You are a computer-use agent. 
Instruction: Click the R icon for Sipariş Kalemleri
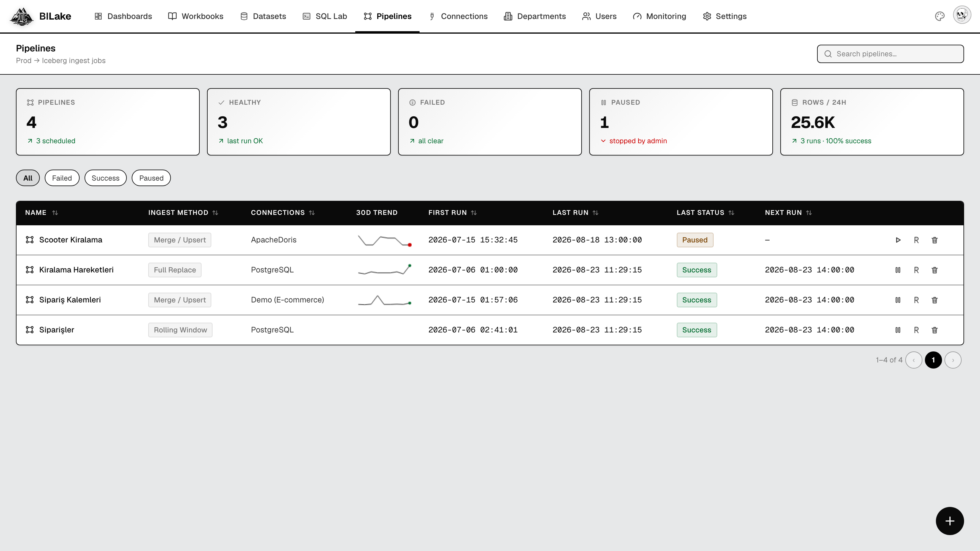pyautogui.click(x=916, y=300)
